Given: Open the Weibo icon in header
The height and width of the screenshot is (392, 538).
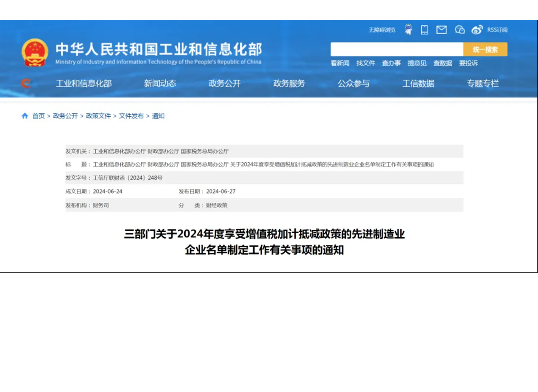Looking at the screenshot, I should [x=477, y=30].
